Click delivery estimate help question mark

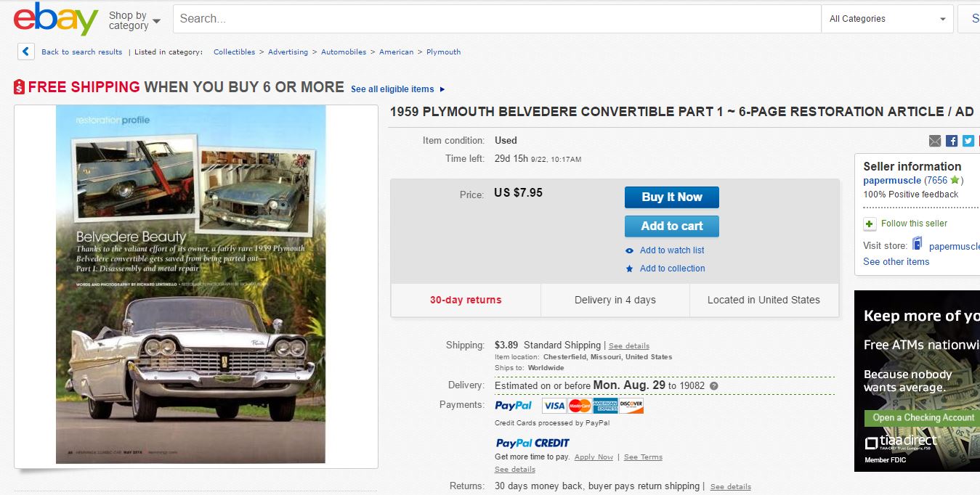point(713,386)
